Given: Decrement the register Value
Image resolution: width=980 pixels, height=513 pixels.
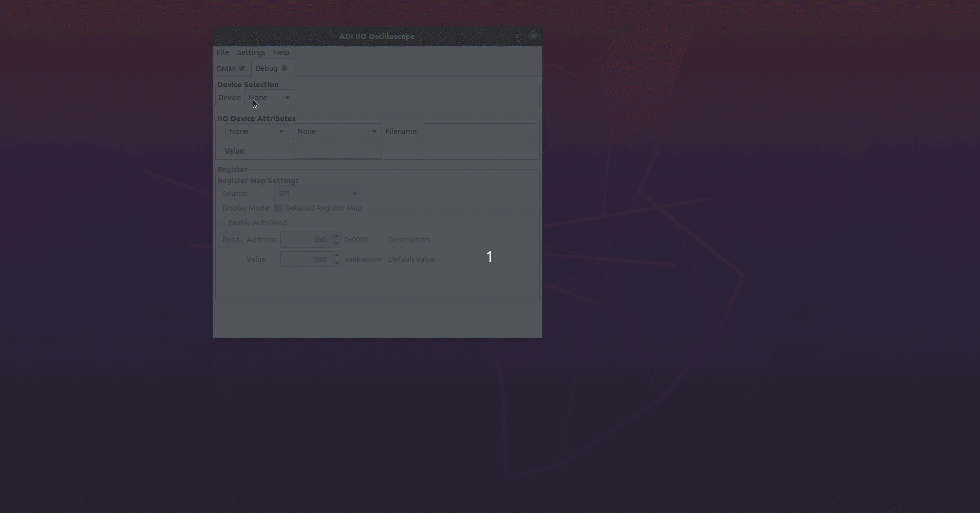Looking at the screenshot, I should tap(336, 263).
